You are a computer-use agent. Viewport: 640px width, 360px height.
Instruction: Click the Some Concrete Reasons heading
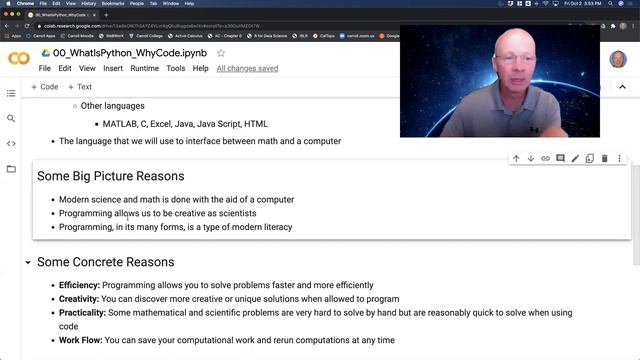point(106,262)
